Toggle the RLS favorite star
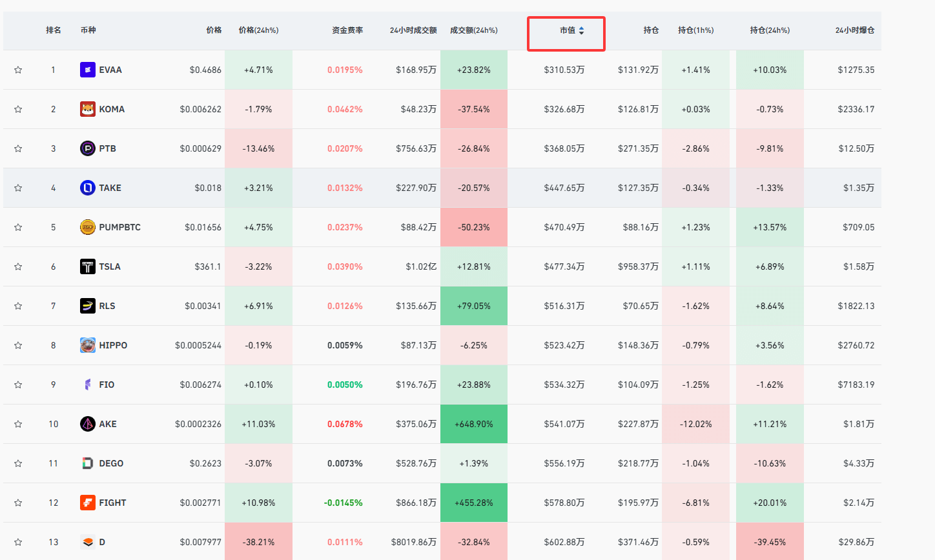Viewport: 935px width, 560px height. (18, 306)
